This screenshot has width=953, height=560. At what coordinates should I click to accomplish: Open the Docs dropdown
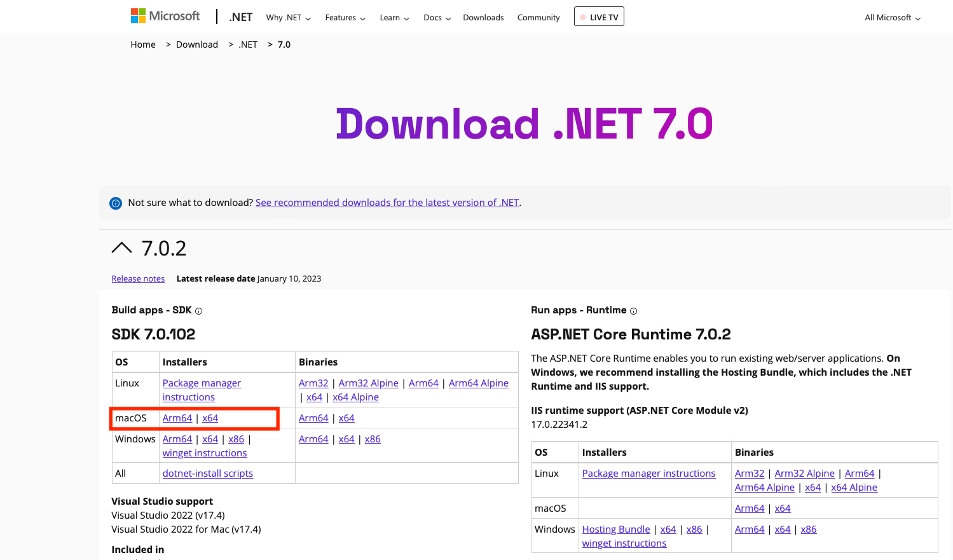point(436,18)
